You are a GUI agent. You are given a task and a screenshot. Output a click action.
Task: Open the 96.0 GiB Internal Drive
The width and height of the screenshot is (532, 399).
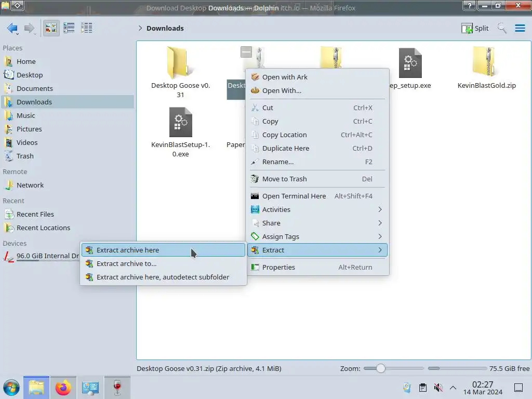[41, 256]
